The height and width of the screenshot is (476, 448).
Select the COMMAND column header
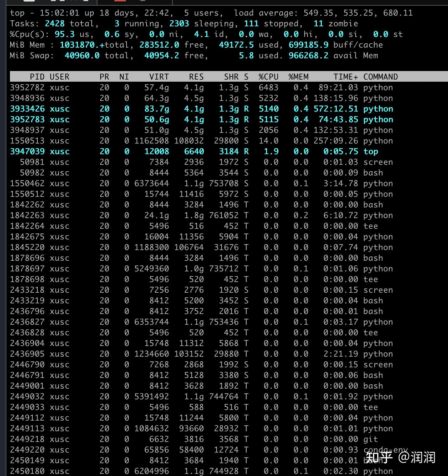[x=381, y=76]
